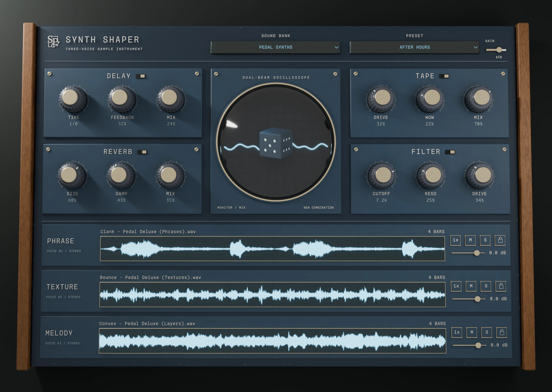
Task: Click the Phrase waveform display
Action: tap(272, 249)
